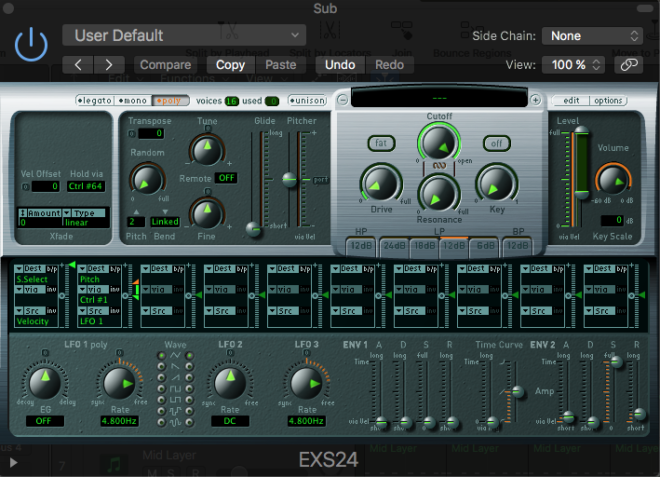Screen dimensions: 660x477
Task: Select HP 12dB filter type
Action: (x=361, y=246)
